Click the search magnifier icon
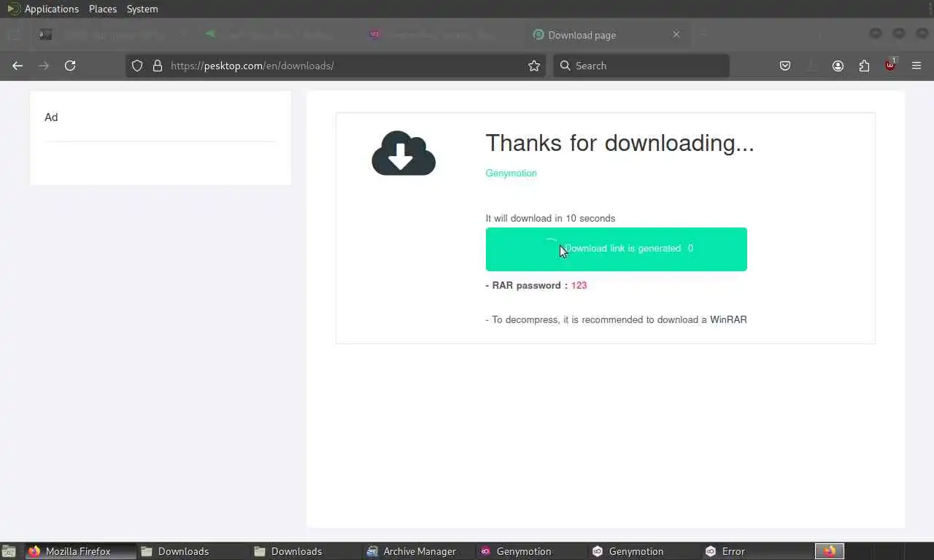This screenshot has width=934, height=560. [x=565, y=66]
